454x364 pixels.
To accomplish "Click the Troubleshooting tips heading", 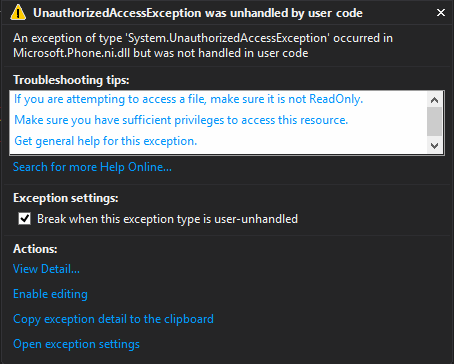I will pyautogui.click(x=71, y=80).
